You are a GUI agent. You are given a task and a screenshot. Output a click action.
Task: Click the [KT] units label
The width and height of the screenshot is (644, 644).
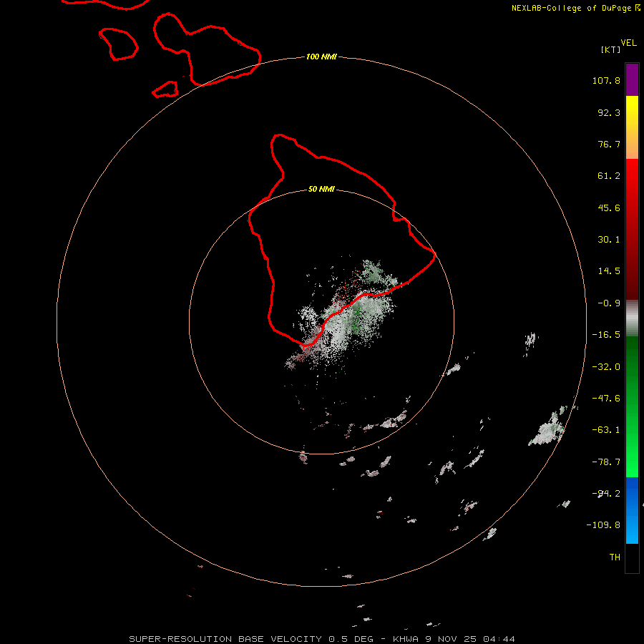(611, 49)
